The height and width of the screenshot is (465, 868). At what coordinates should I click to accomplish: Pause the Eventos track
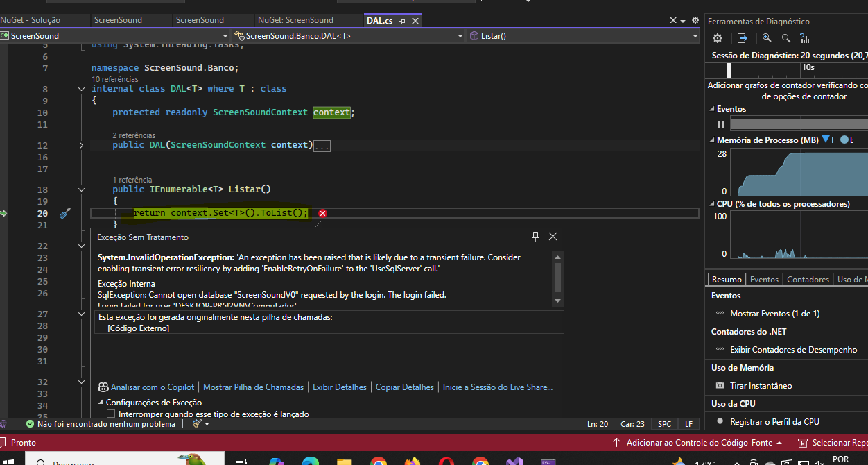[x=721, y=124]
